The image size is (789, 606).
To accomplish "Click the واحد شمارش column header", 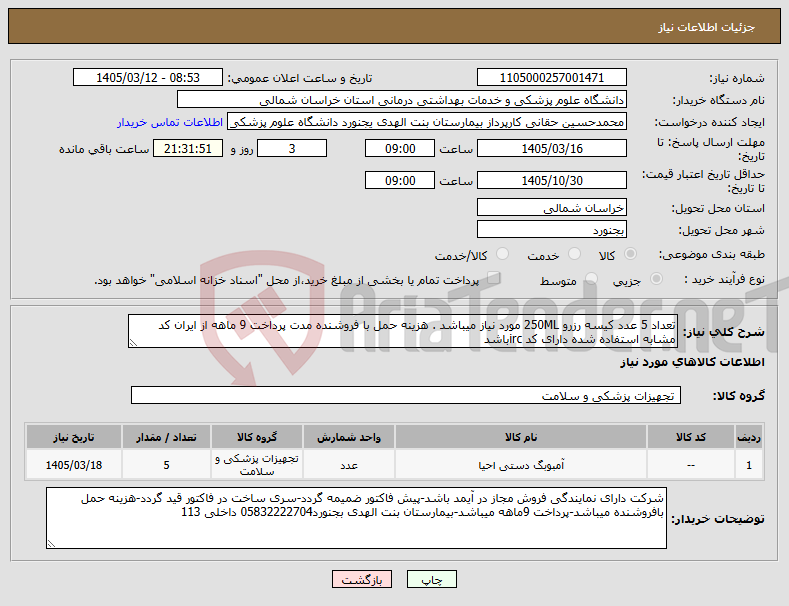I will tap(349, 437).
